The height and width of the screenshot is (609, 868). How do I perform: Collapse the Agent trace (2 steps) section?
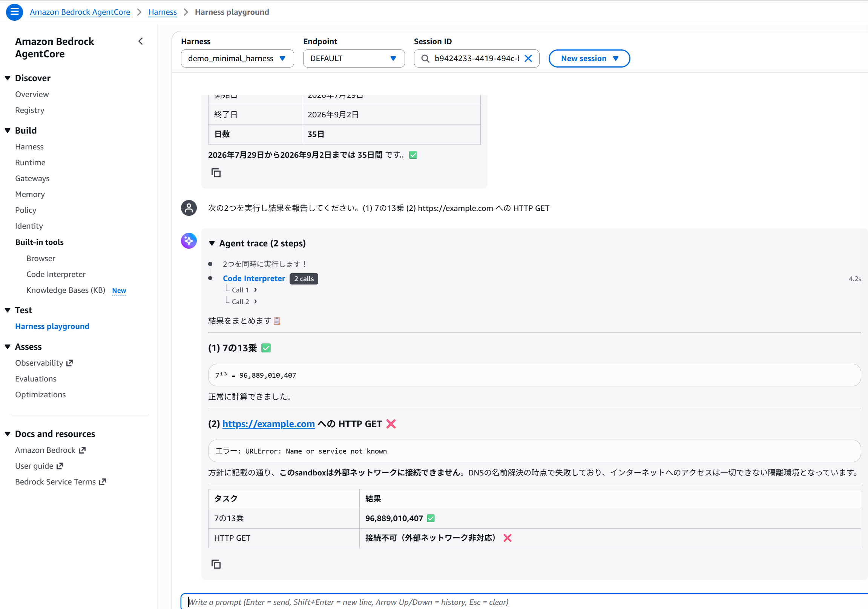click(212, 243)
